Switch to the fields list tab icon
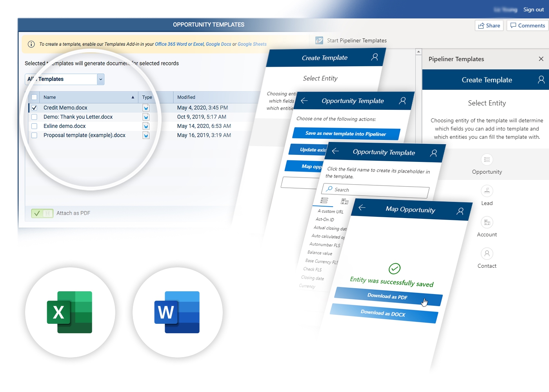Screen dimensions: 549x392 pyautogui.click(x=324, y=200)
